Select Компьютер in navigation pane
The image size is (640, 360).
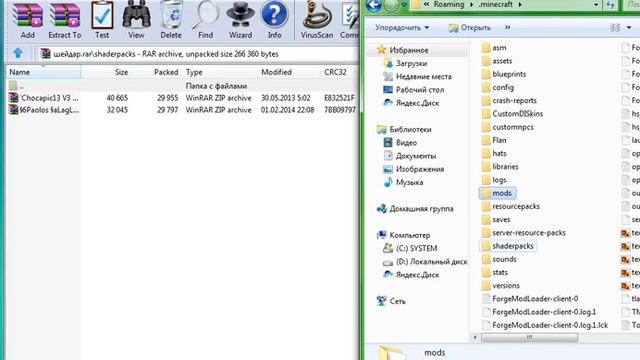[x=409, y=235]
